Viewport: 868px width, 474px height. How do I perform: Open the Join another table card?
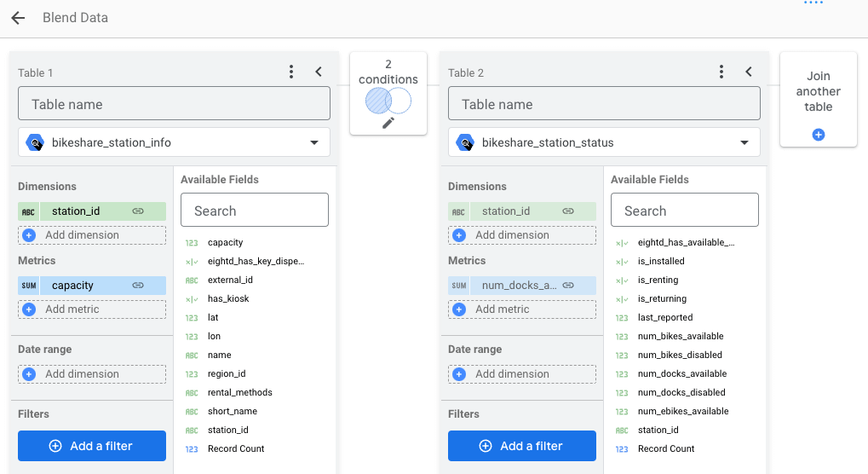(x=819, y=99)
